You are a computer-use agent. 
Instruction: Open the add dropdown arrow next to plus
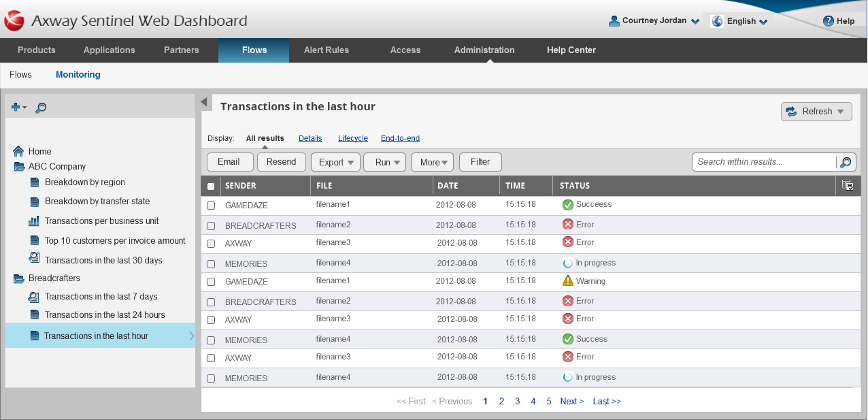click(x=24, y=108)
